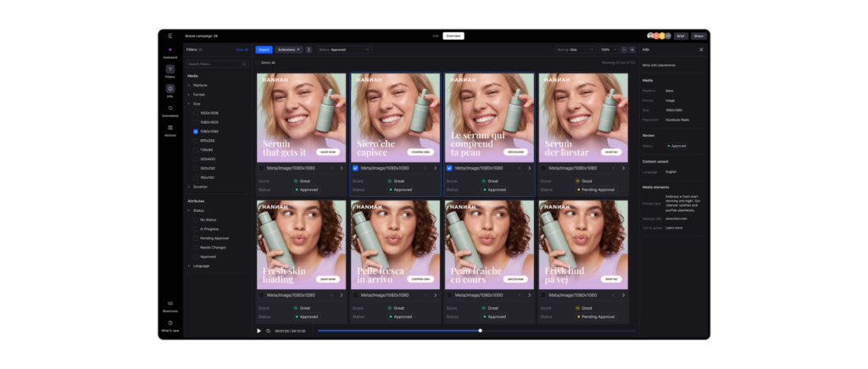The height and width of the screenshot is (369, 868).
Task: Expand the Language filter group
Action: pyautogui.click(x=189, y=266)
